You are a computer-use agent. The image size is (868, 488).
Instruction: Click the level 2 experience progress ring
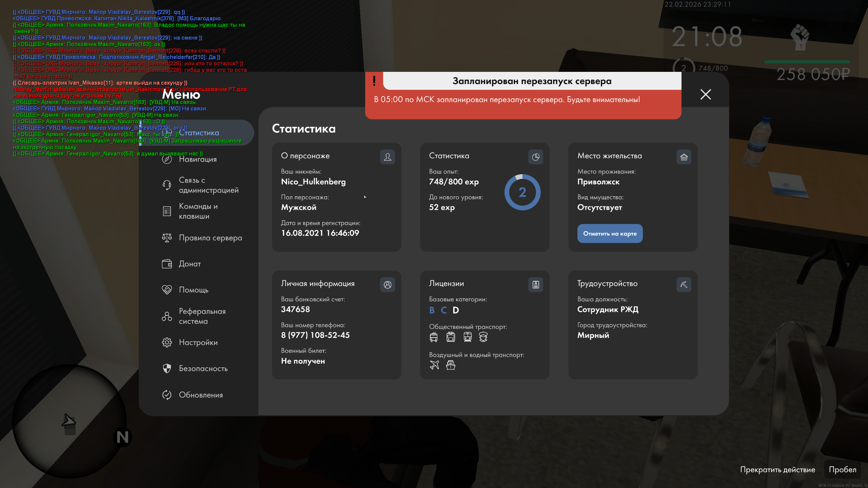522,192
